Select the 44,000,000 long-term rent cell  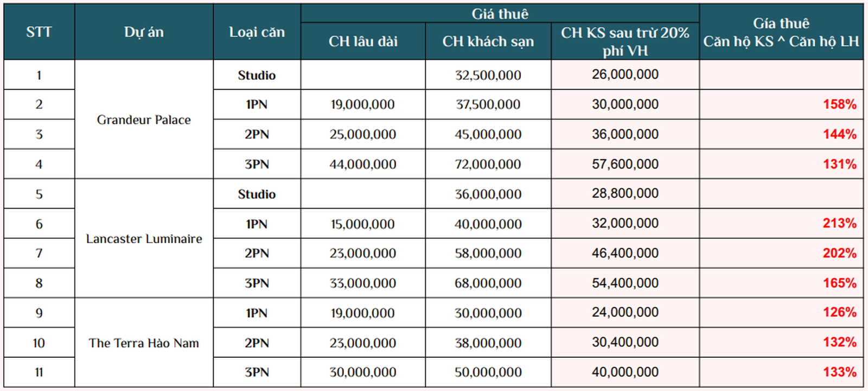[x=363, y=164]
